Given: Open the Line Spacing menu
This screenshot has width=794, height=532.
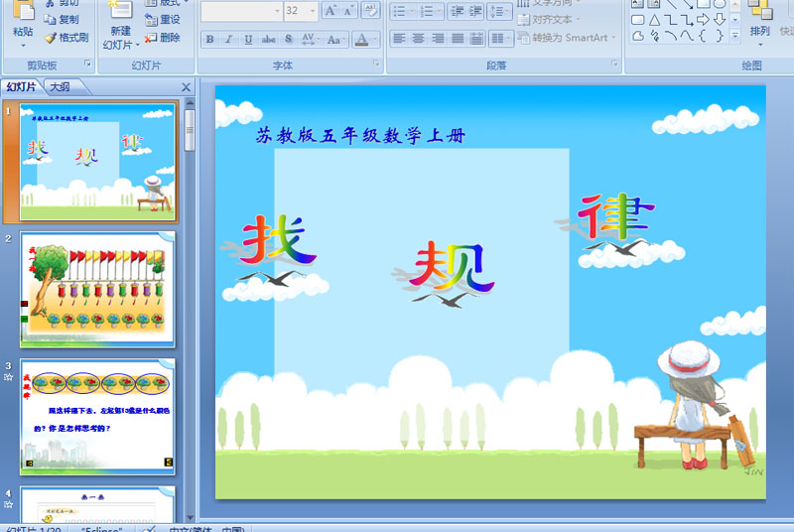Looking at the screenshot, I should (x=499, y=11).
